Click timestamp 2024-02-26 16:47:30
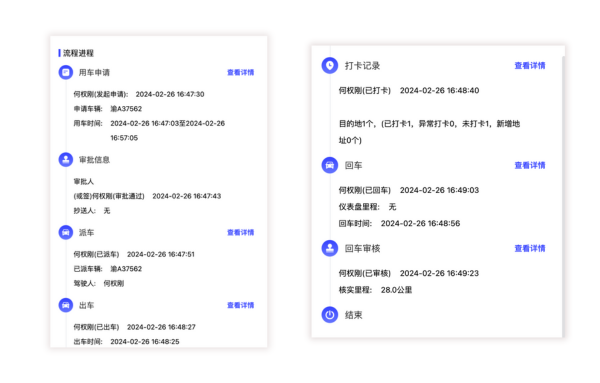Viewport: 600px width, 383px height. [170, 94]
